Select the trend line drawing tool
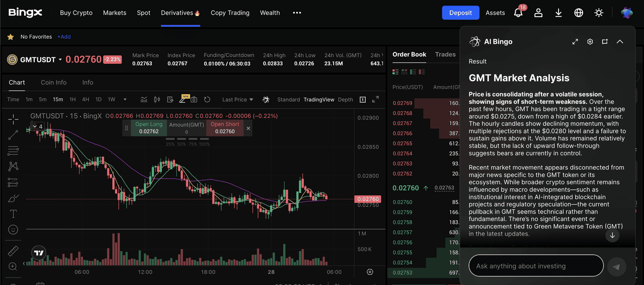The height and width of the screenshot is (285, 644). pyautogui.click(x=14, y=134)
